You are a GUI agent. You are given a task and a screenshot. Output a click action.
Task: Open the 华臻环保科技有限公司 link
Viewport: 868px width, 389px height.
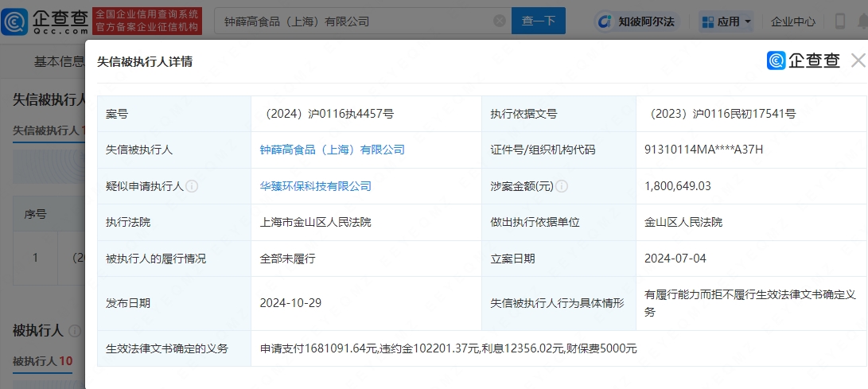[x=316, y=186]
